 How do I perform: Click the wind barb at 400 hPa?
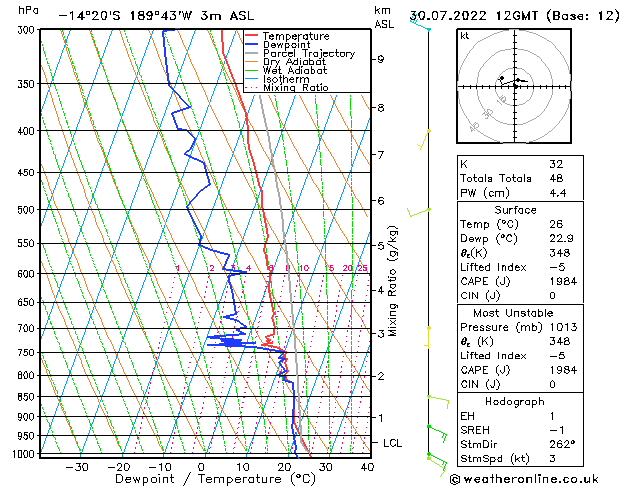[x=424, y=139]
